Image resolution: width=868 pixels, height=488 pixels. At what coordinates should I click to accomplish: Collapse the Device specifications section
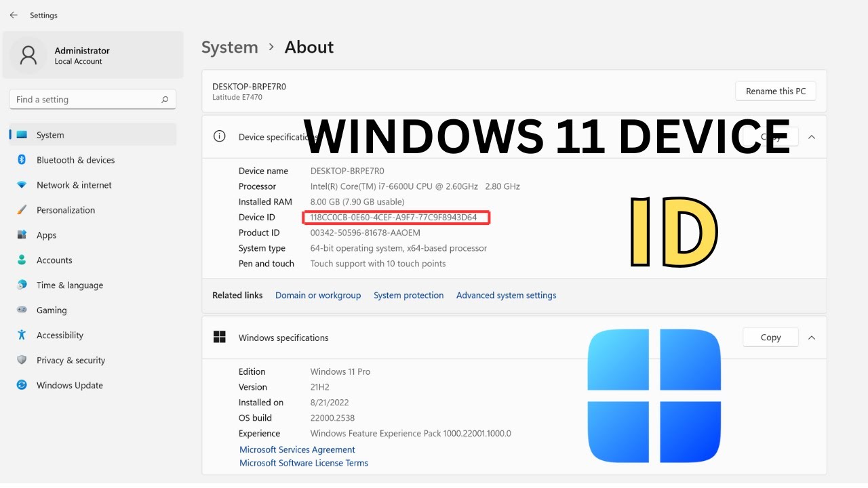(812, 137)
